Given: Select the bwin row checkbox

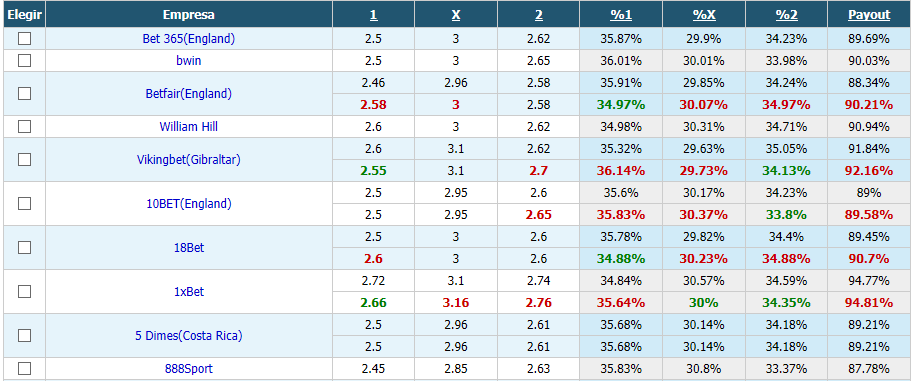Looking at the screenshot, I should (24, 60).
